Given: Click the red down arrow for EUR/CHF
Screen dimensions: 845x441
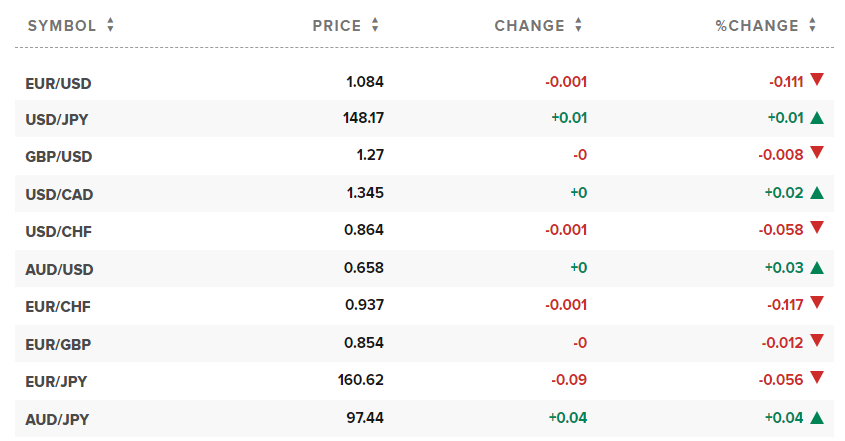Looking at the screenshot, I should tap(817, 302).
